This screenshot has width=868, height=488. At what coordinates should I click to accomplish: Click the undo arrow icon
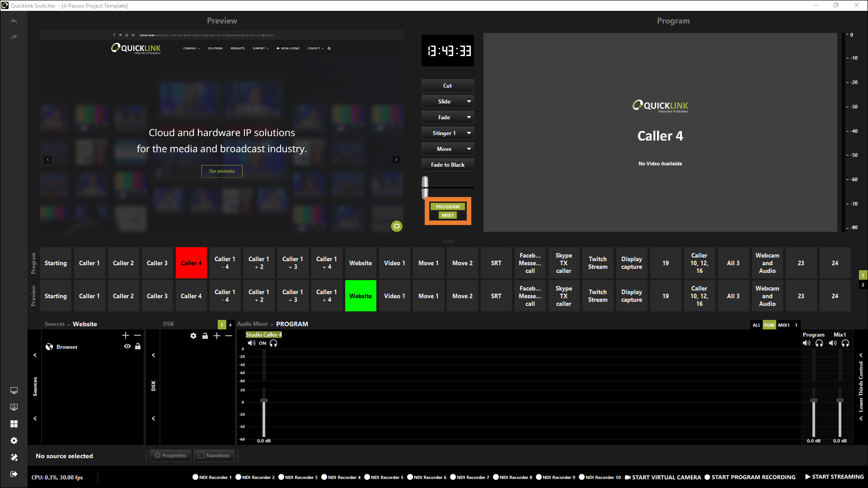pos(14,21)
